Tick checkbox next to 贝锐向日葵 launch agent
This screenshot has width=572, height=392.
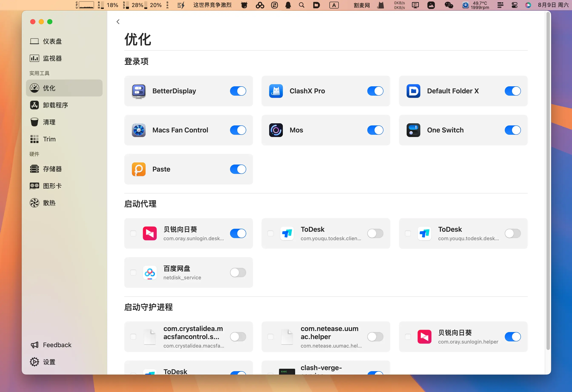pos(133,233)
